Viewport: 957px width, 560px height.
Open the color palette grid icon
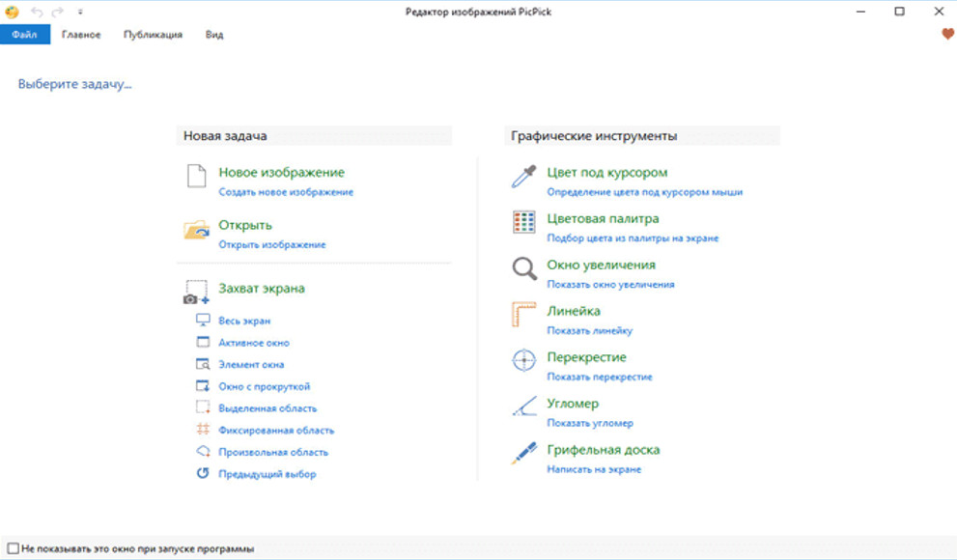point(523,222)
